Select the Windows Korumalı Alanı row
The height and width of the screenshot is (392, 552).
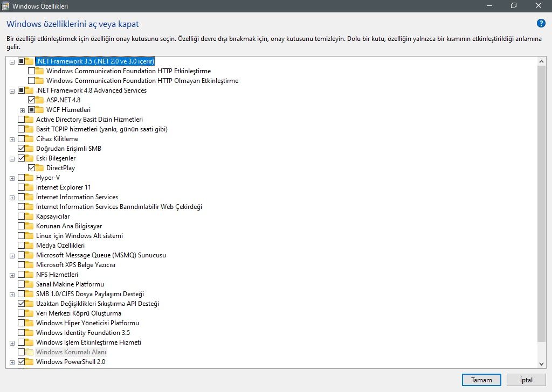point(71,352)
